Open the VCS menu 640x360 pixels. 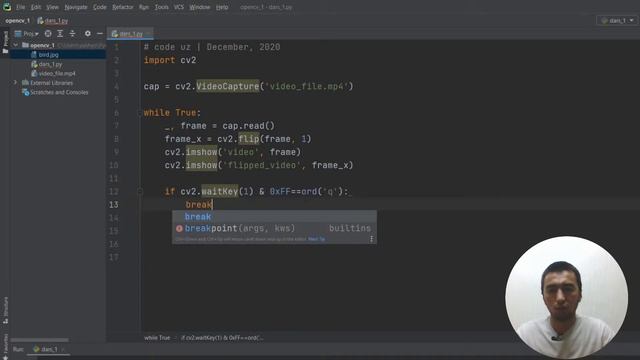click(x=179, y=7)
